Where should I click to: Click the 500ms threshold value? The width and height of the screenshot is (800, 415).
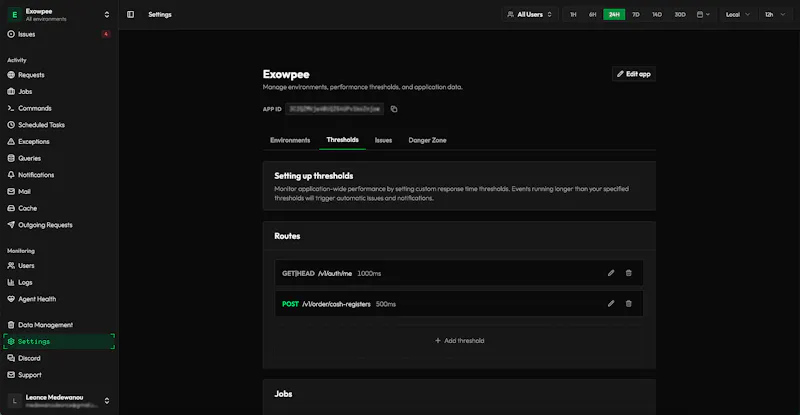pyautogui.click(x=386, y=304)
